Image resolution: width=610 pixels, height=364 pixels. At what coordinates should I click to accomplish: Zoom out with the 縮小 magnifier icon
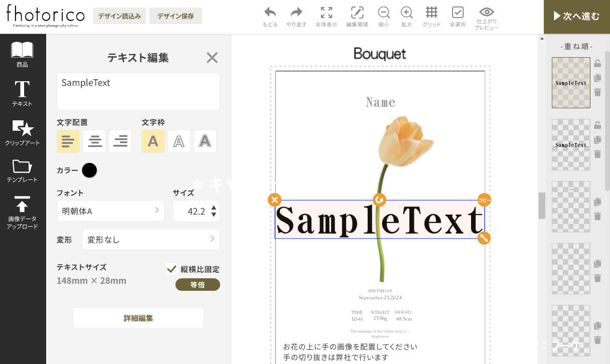pyautogui.click(x=384, y=13)
